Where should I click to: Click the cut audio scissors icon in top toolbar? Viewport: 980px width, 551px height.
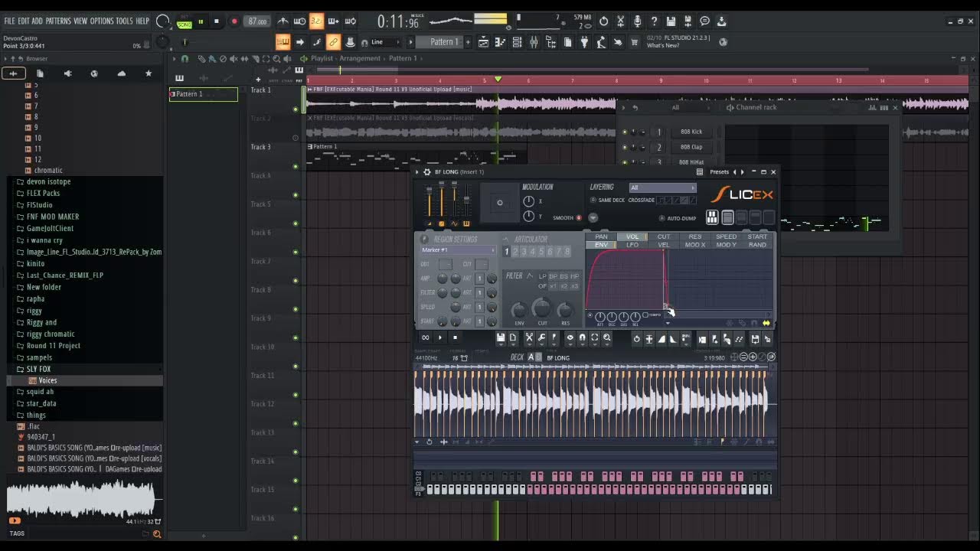(x=620, y=21)
